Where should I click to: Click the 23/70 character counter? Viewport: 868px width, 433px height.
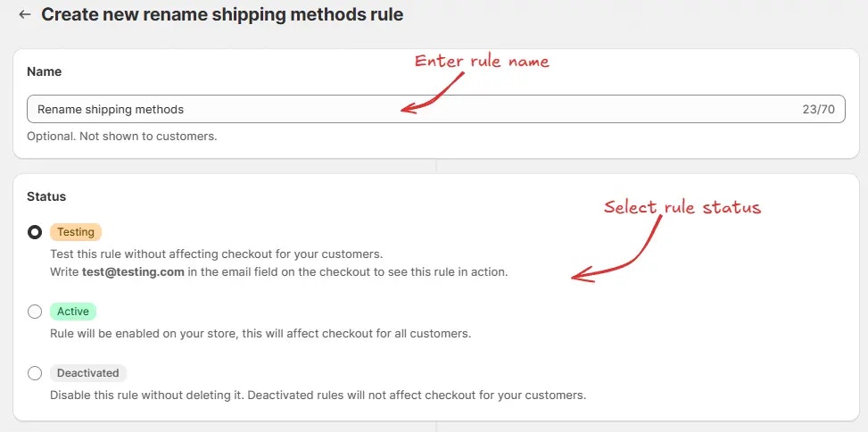click(818, 109)
